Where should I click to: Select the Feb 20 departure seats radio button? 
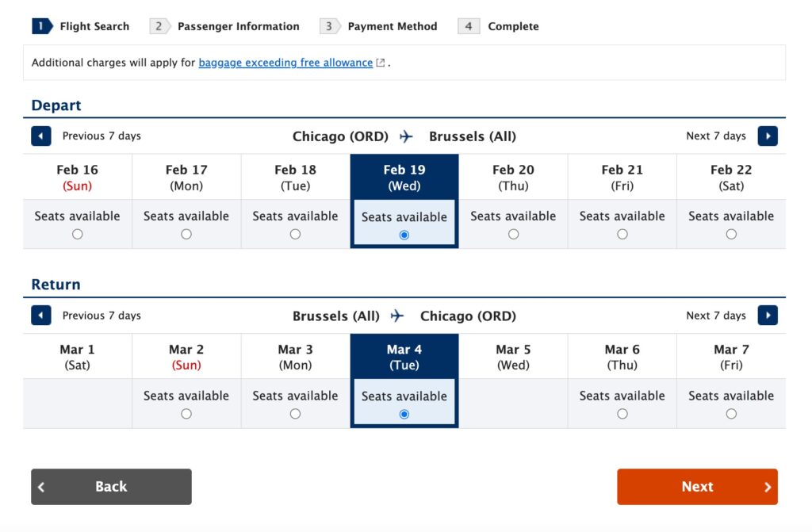[513, 235]
